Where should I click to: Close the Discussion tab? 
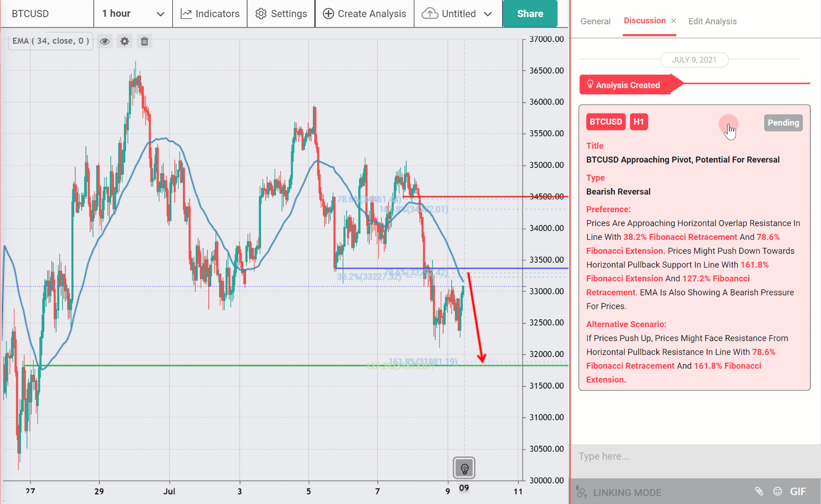[673, 21]
